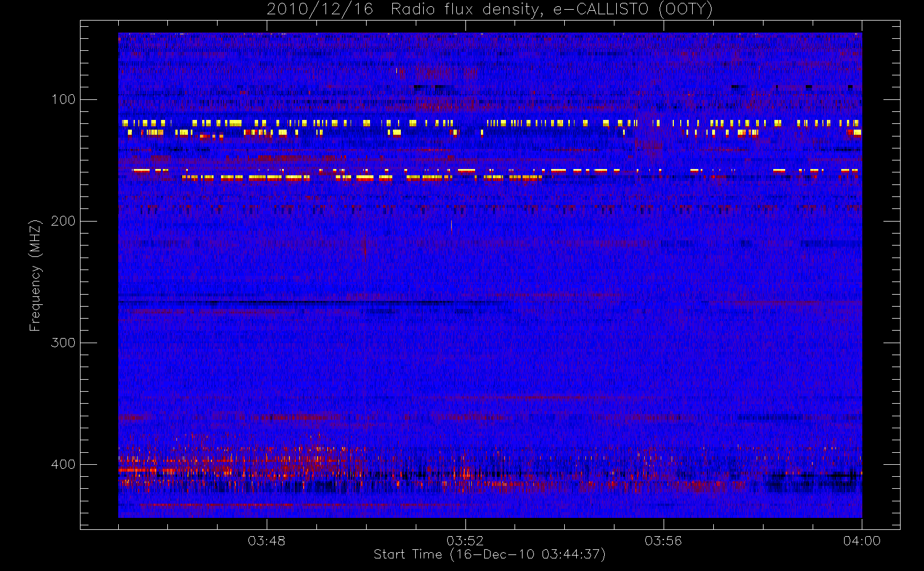Screen dimensions: 924x571
Task: Click the 300 frequency tick label
Action: [63, 343]
